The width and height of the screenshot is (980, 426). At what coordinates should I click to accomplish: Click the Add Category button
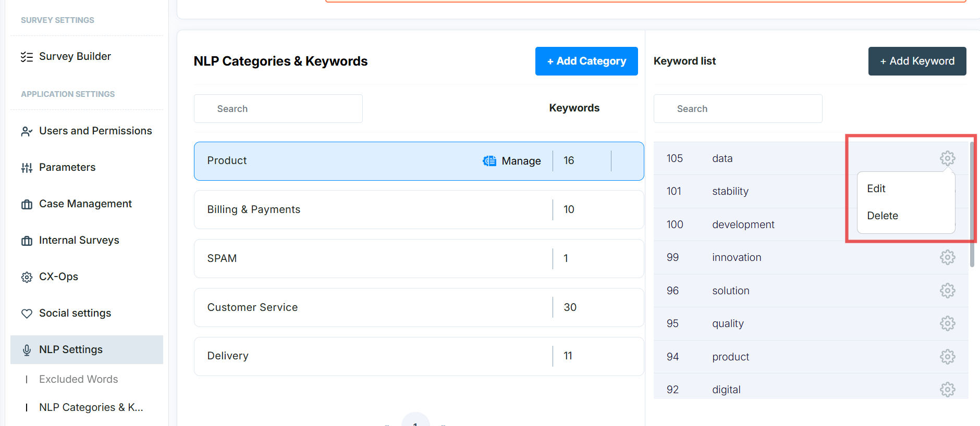click(586, 61)
